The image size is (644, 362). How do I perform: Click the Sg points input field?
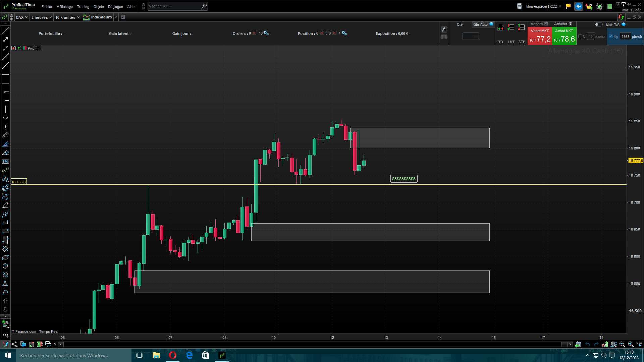(625, 37)
